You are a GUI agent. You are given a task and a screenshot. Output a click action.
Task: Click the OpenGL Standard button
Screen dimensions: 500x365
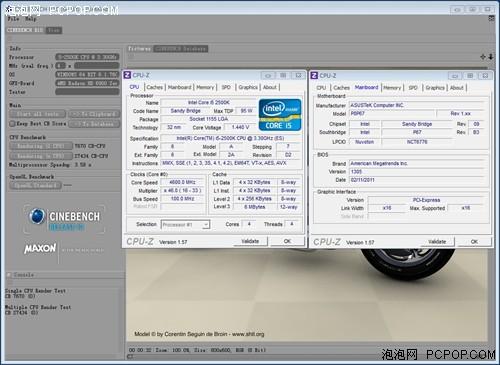coord(36,185)
